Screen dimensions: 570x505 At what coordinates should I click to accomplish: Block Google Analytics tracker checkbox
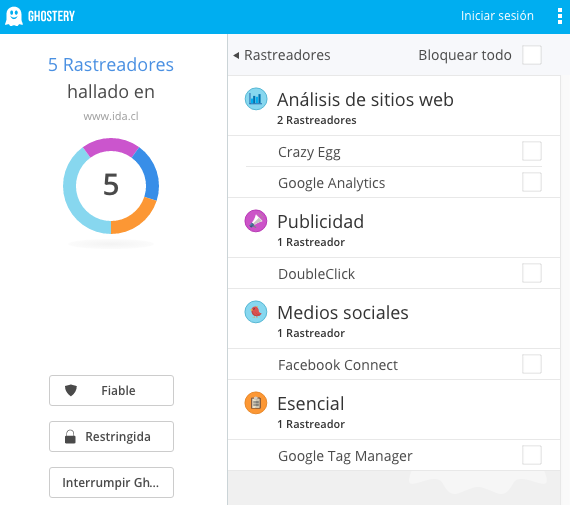532,182
